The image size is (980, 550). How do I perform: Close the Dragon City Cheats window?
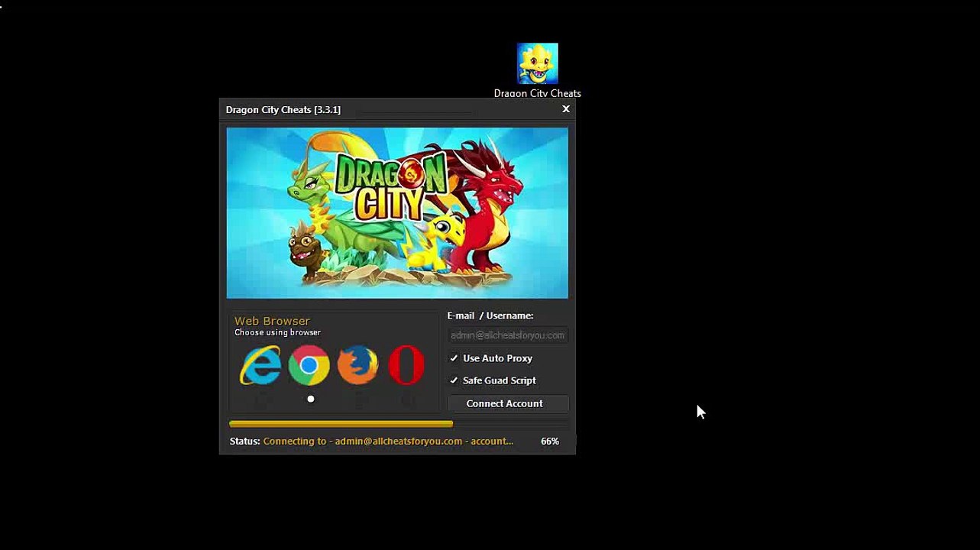coord(566,109)
